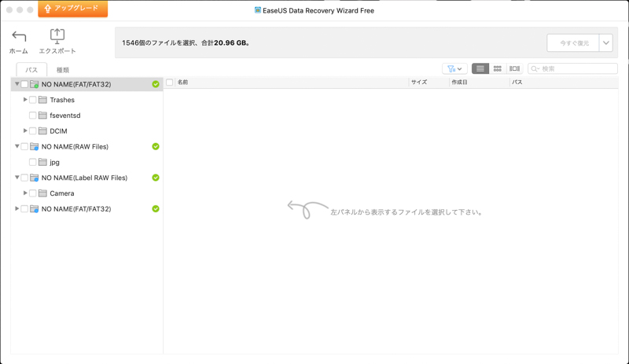Check the NO NAME(Label RAW Files) checkbox
The width and height of the screenshot is (629, 364).
click(x=24, y=178)
